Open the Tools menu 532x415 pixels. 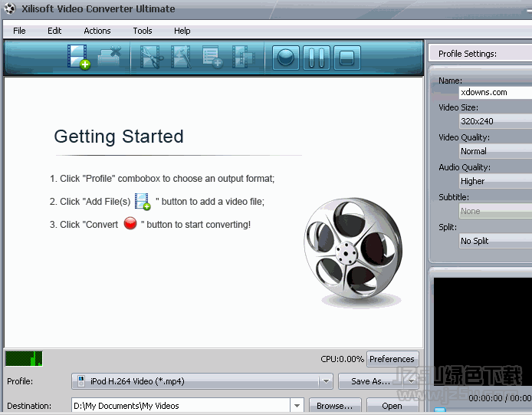pos(142,31)
